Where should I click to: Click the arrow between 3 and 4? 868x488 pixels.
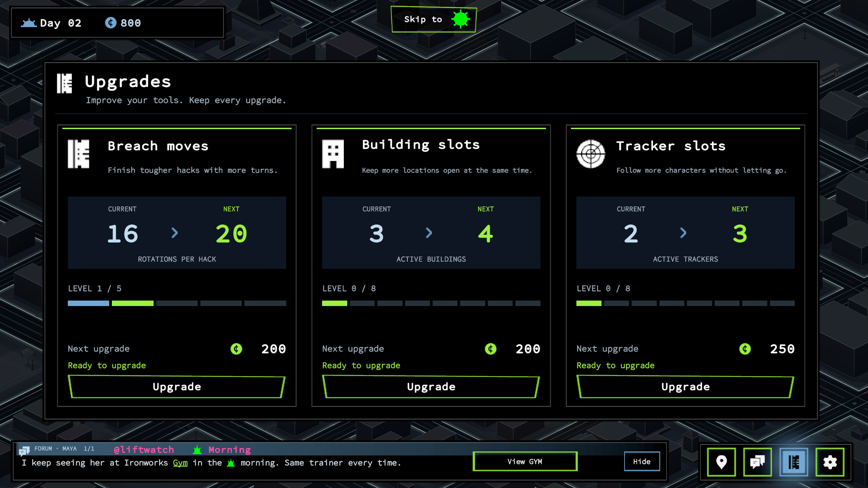(x=429, y=233)
